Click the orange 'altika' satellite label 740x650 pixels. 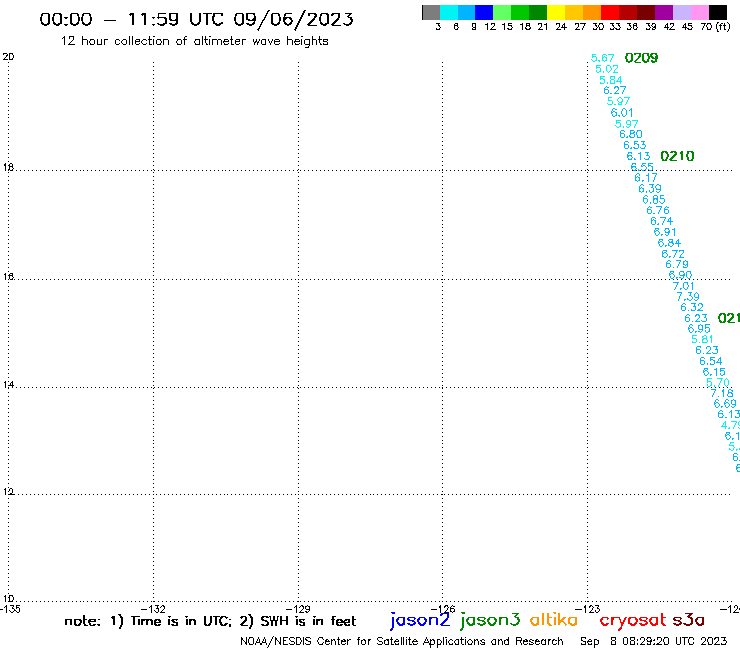(x=554, y=620)
